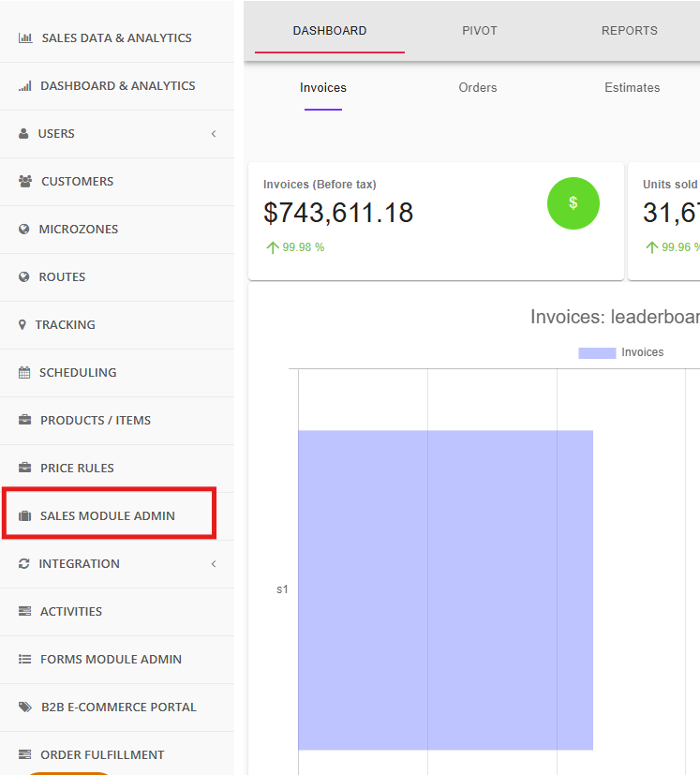
Task: Select the Orders sub-tab
Action: click(x=478, y=88)
